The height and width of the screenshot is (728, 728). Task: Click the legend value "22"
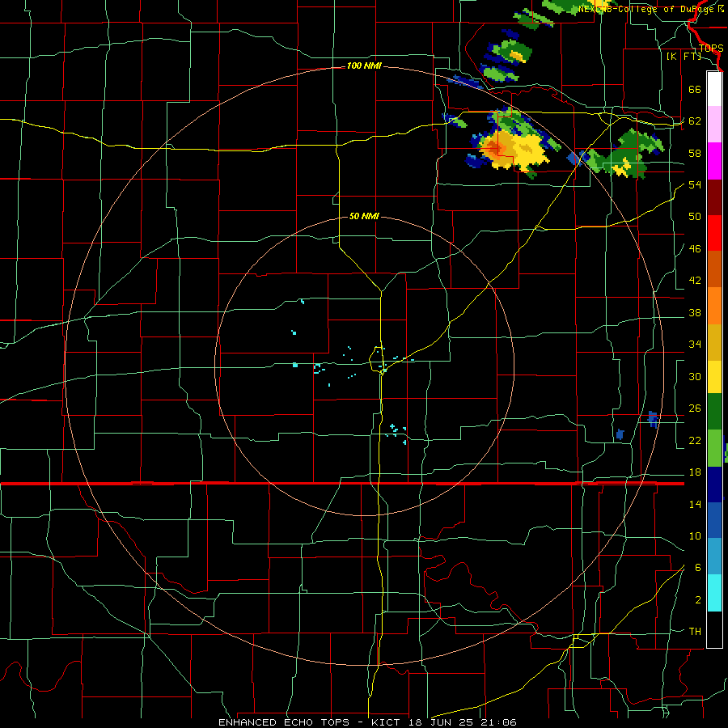[x=695, y=441]
